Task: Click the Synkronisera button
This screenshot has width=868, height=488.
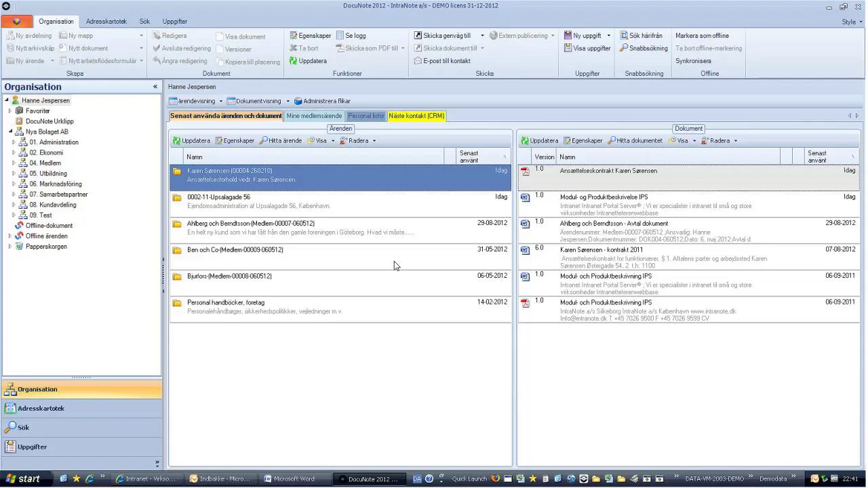Action: pos(693,61)
